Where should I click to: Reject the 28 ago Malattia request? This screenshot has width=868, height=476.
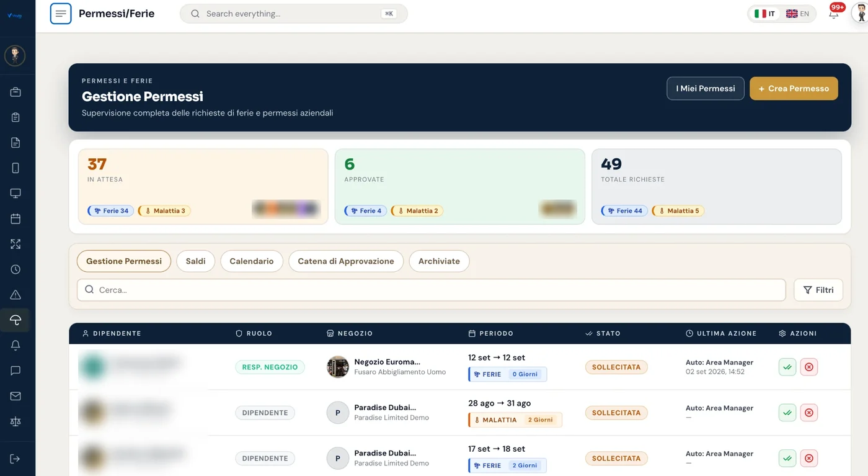tap(809, 413)
